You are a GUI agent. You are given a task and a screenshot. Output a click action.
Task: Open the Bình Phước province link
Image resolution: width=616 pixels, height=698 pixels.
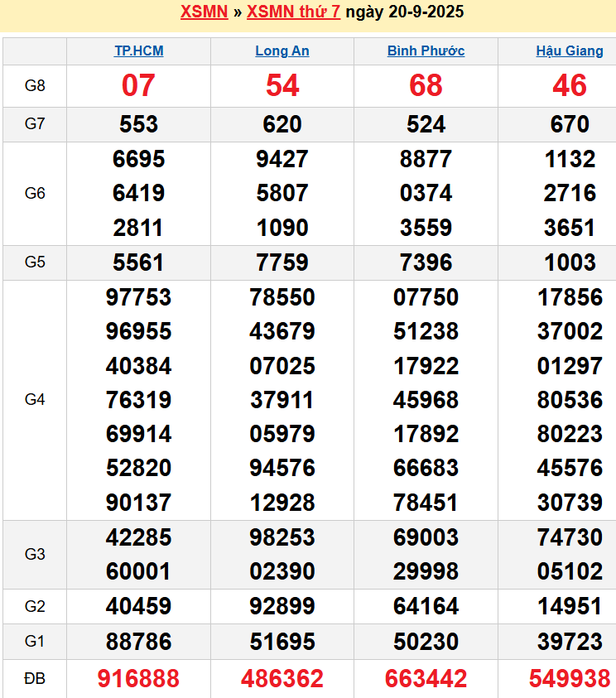click(x=426, y=51)
